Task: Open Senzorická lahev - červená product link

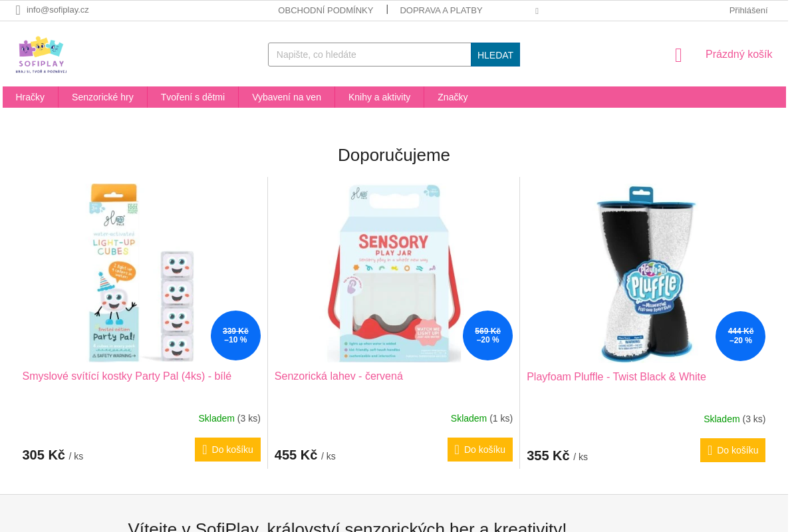Action: point(338,376)
